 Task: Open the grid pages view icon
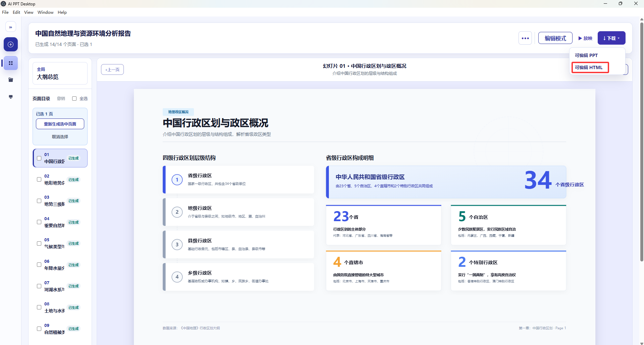pos(11,63)
